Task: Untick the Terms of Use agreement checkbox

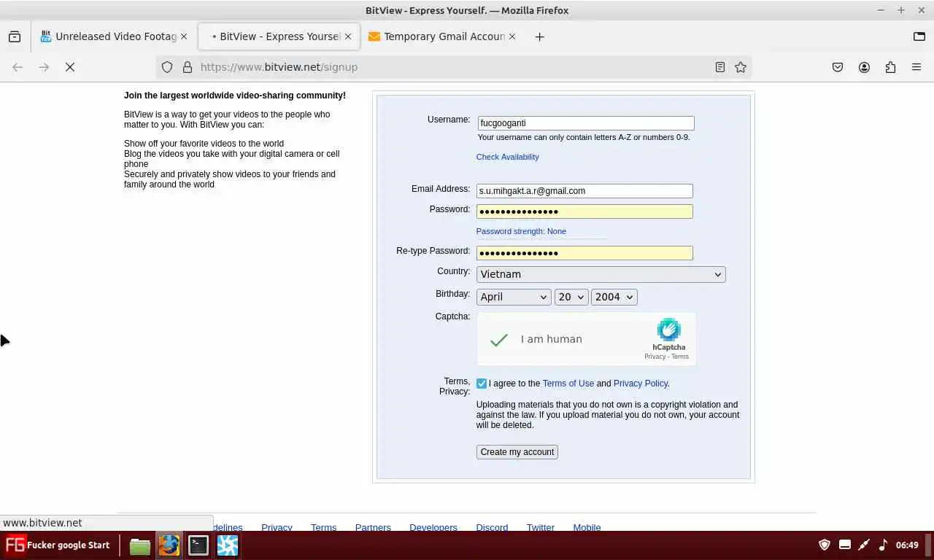Action: (x=482, y=384)
